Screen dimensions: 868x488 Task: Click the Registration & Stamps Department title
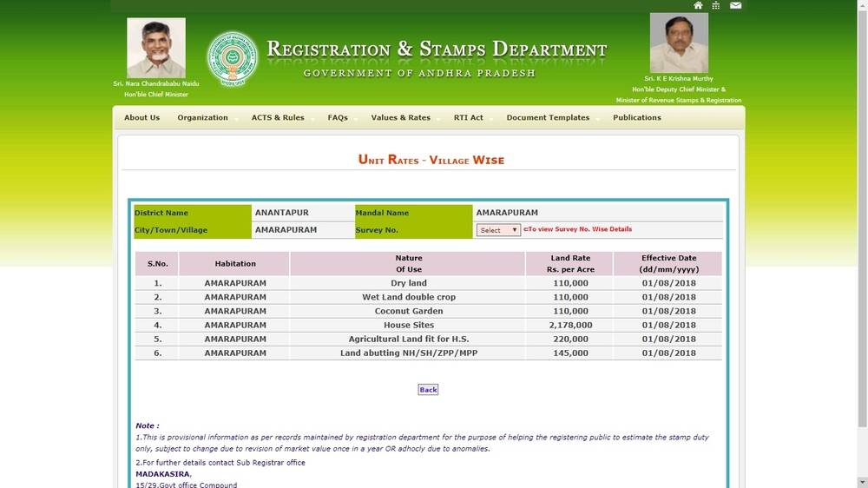437,49
